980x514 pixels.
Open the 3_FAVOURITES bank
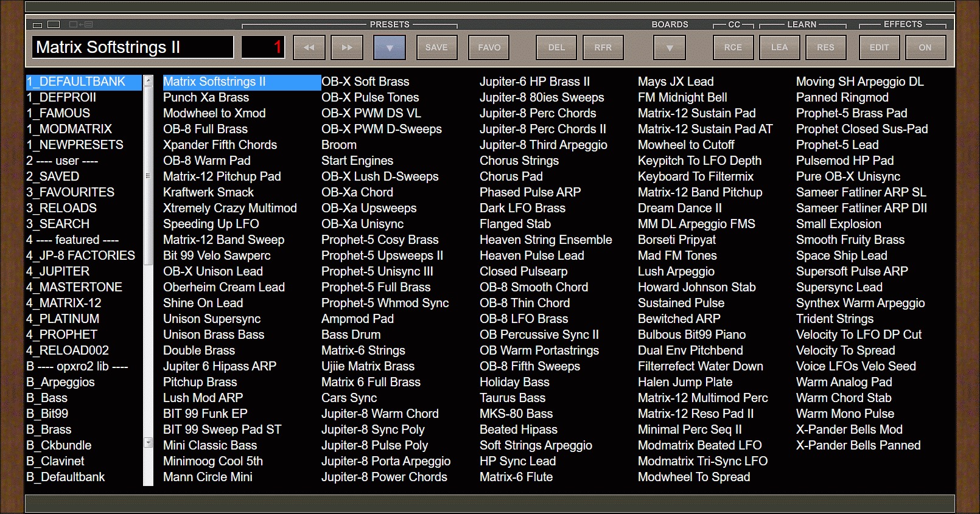71,192
